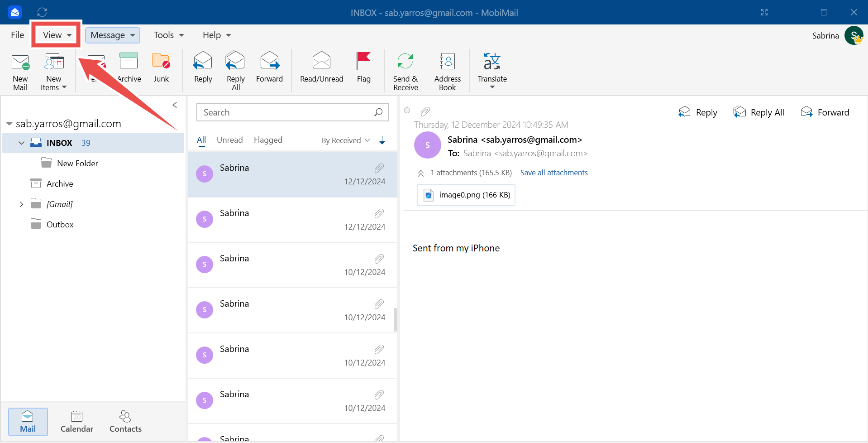This screenshot has height=443, width=868.
Task: Open the Tools menu
Action: coord(169,35)
